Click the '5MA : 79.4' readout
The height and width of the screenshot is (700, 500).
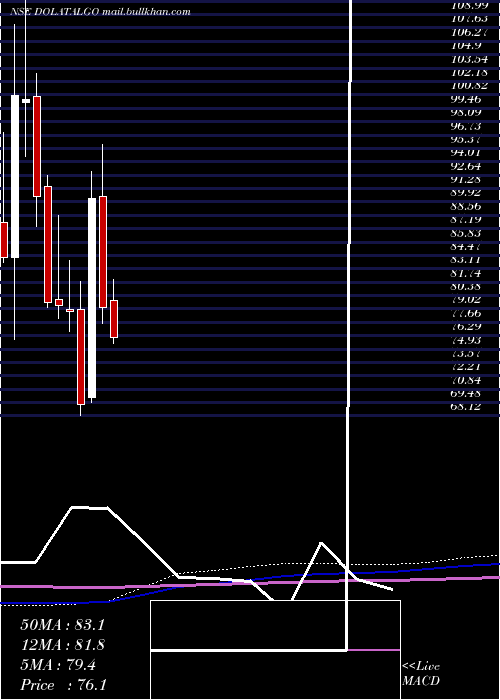pos(58,665)
